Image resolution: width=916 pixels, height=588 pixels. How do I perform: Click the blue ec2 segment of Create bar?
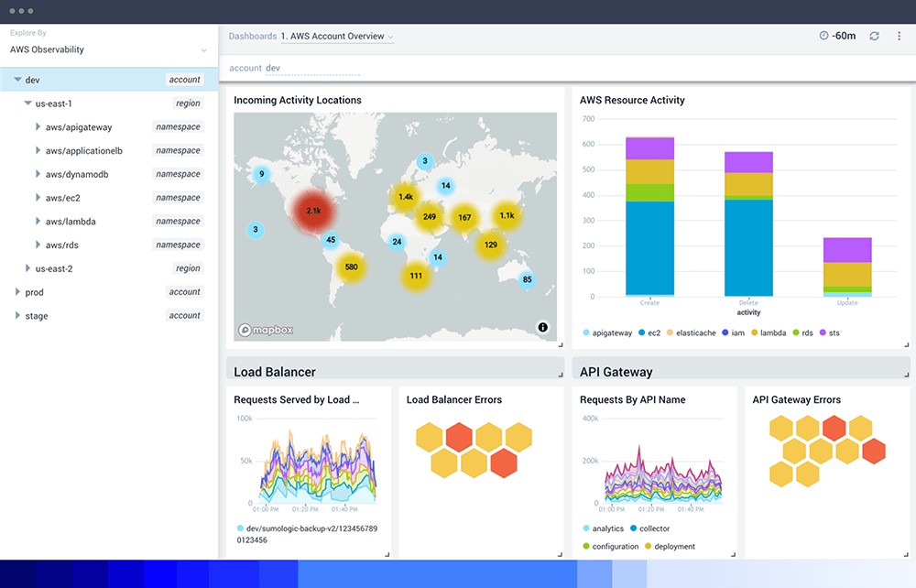tap(649, 247)
